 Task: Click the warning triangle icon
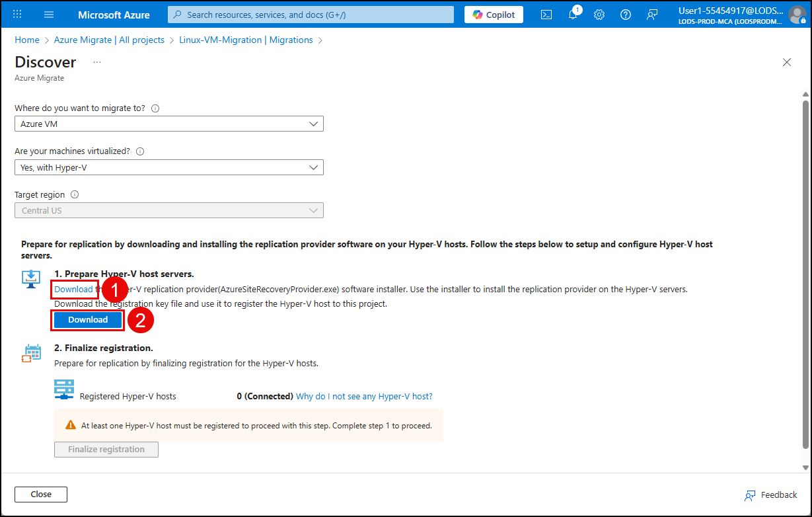[x=70, y=426]
